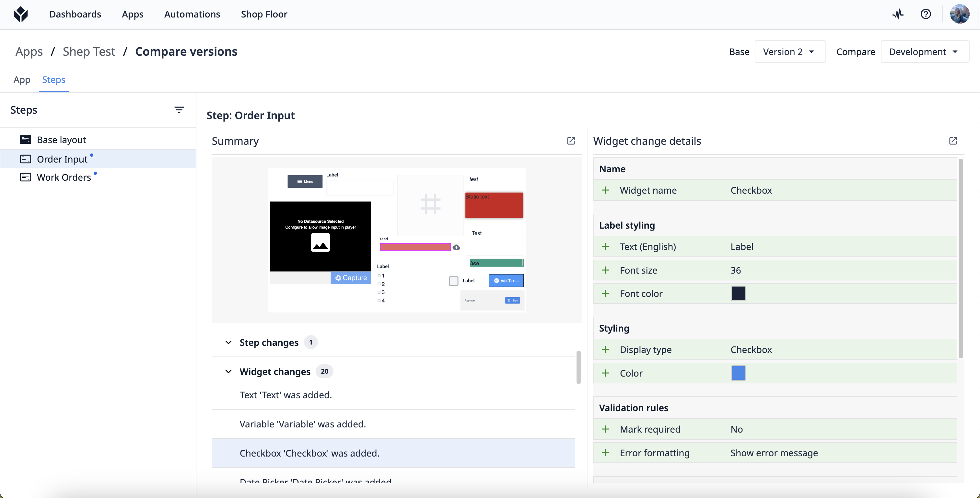Switch to Steps tab
Image resolution: width=980 pixels, height=498 pixels.
coord(53,79)
